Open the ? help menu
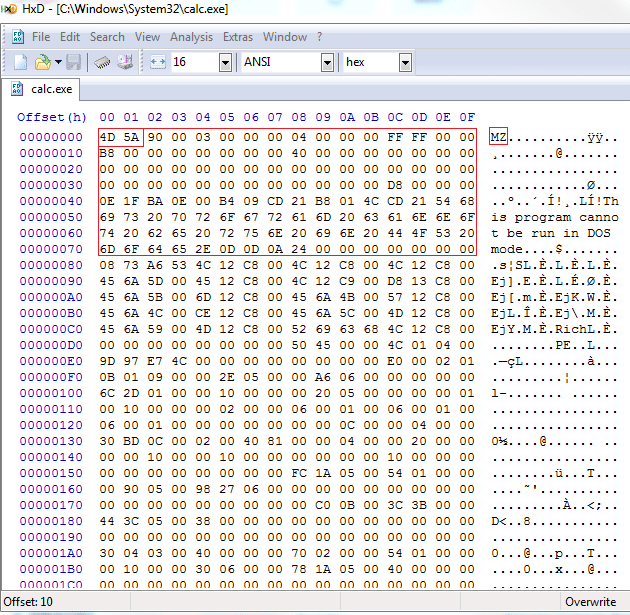Screen dimensions: 630x615 coord(319,37)
